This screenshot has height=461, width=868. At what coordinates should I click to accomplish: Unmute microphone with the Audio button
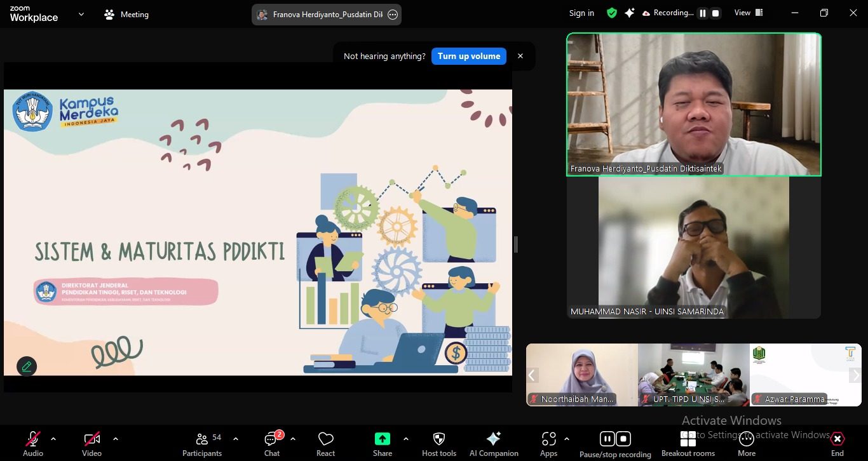tap(33, 444)
